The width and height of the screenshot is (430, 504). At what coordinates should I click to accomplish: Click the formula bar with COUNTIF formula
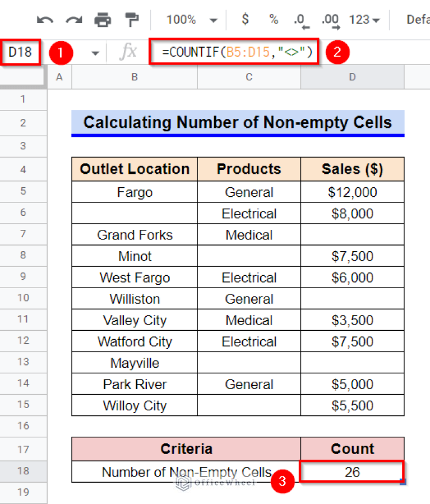(x=235, y=52)
